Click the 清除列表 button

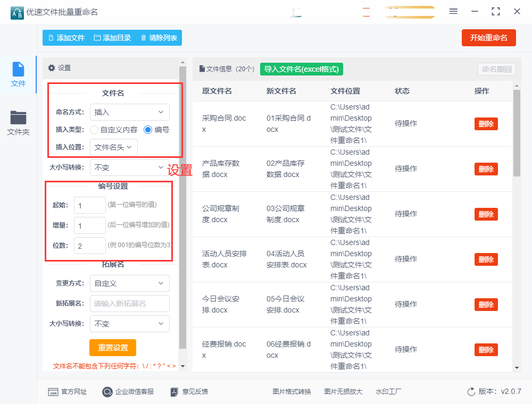click(x=159, y=38)
